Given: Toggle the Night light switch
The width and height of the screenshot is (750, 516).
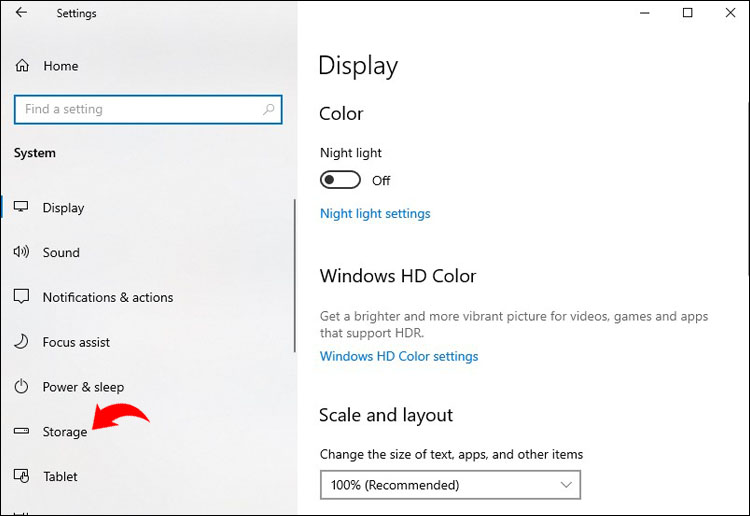Looking at the screenshot, I should pyautogui.click(x=340, y=180).
